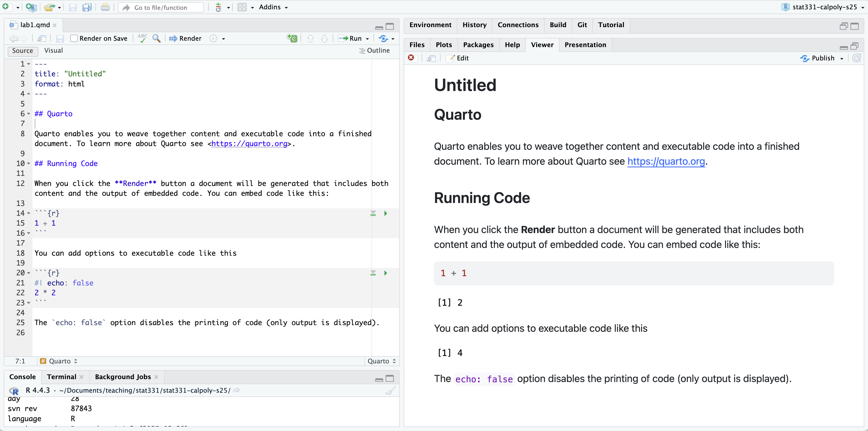Open the Run dropdown arrow
The height and width of the screenshot is (431, 868).
click(367, 39)
